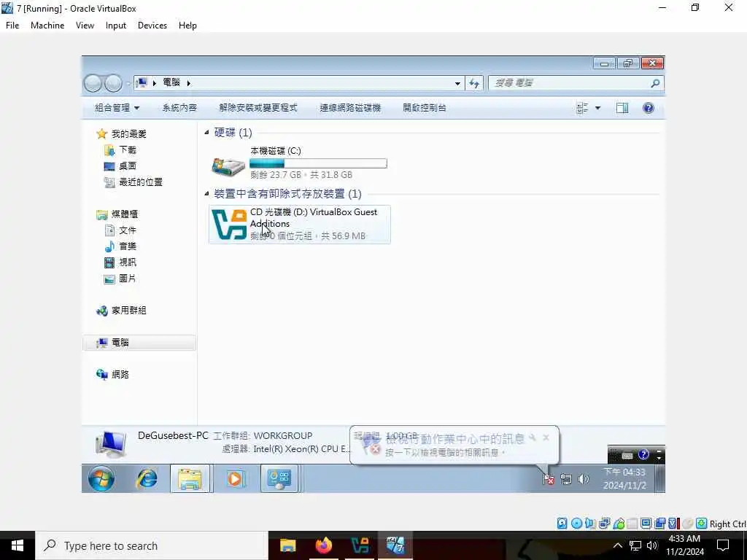This screenshot has height=560, width=747.
Task: Open the View menu in VirtualBox
Action: click(x=85, y=26)
